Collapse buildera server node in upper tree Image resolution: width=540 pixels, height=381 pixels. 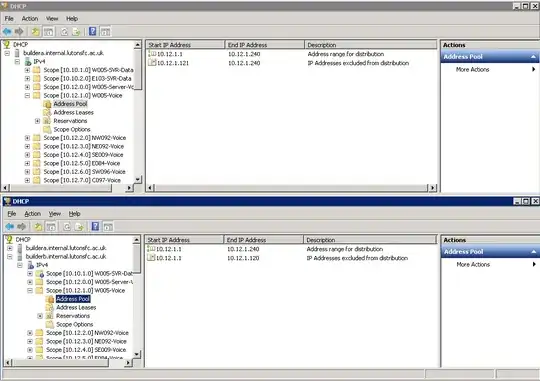(x=7, y=53)
